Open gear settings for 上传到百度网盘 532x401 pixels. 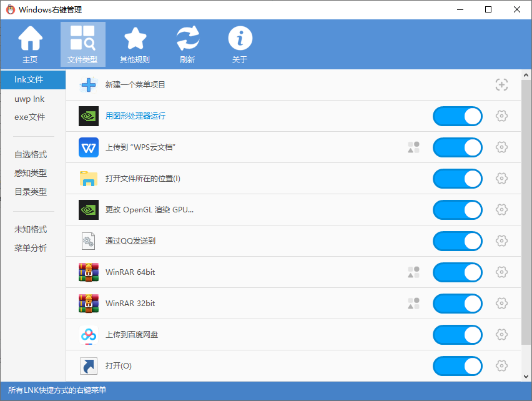[x=501, y=335]
